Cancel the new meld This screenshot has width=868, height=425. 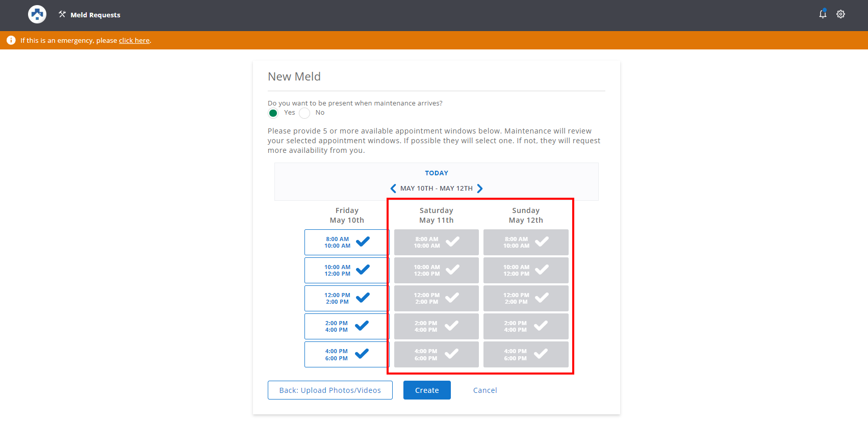click(485, 390)
